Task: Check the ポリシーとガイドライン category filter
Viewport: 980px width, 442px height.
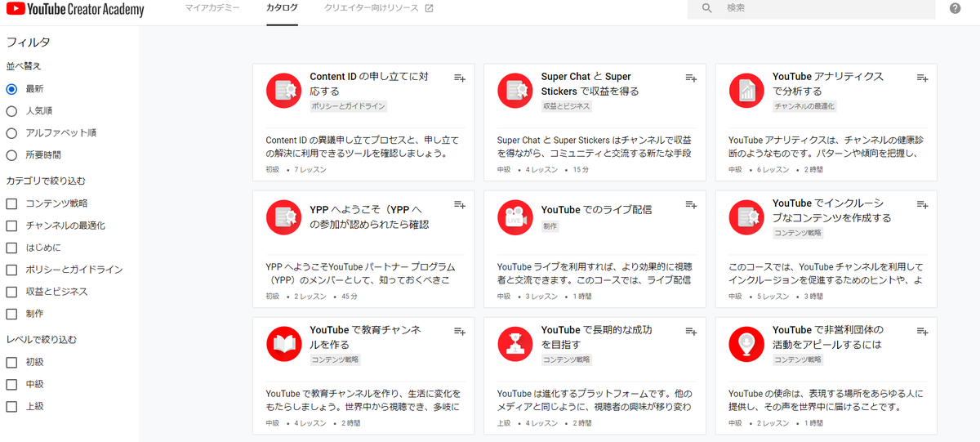Action: click(x=11, y=270)
